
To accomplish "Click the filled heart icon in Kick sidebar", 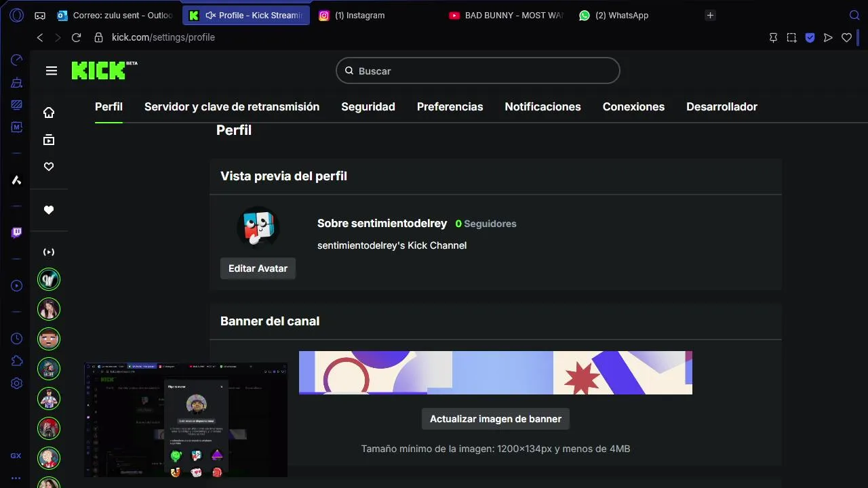I will click(x=49, y=210).
